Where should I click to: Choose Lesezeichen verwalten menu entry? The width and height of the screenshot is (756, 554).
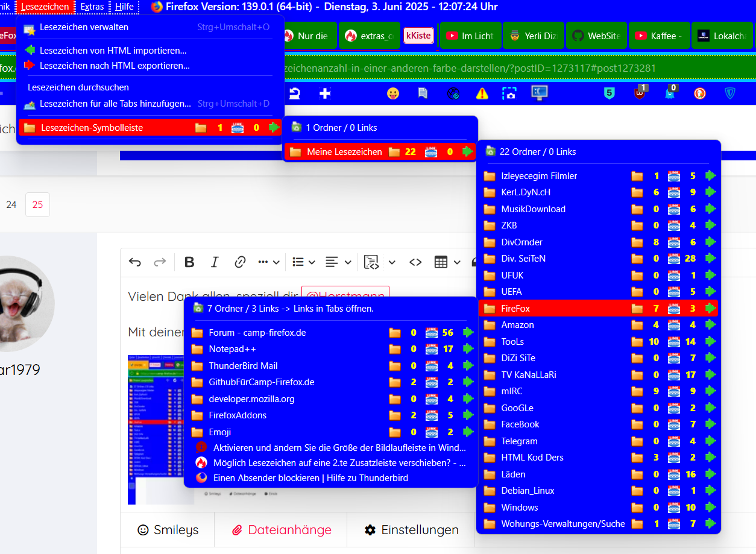150,27
